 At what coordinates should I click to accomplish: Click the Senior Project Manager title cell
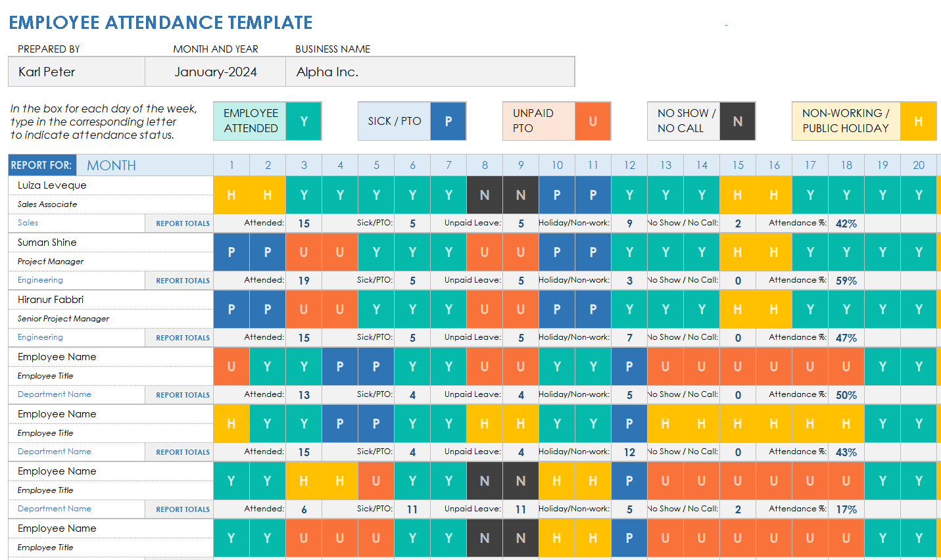point(110,319)
